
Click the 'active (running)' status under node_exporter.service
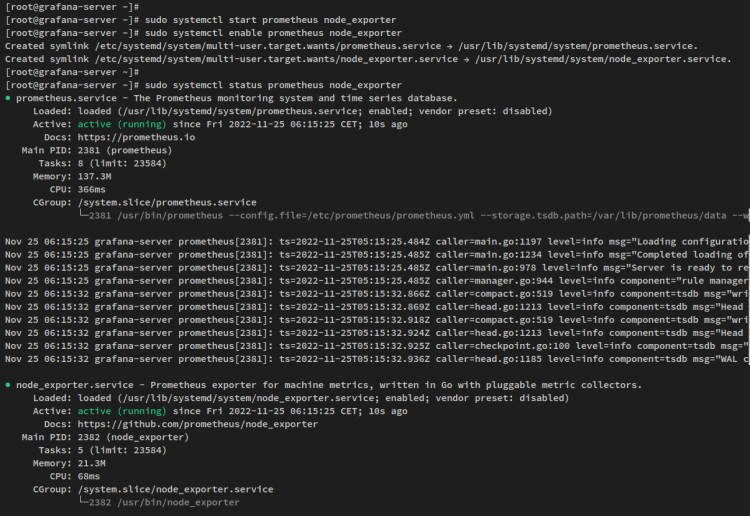[122, 411]
